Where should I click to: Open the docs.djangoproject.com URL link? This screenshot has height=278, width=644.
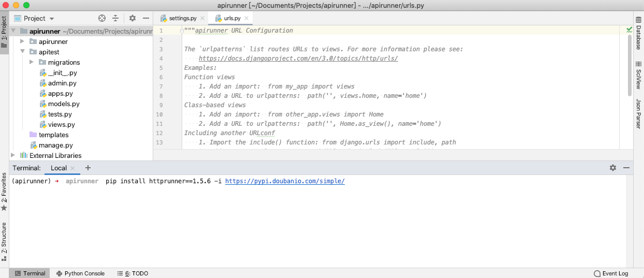pos(298,58)
